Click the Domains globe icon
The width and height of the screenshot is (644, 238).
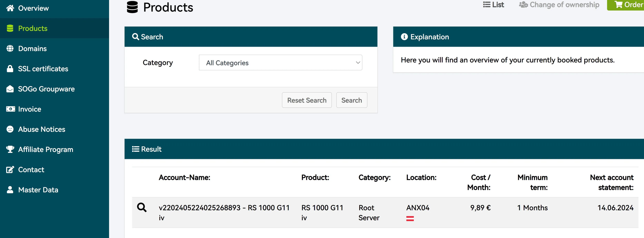click(x=10, y=48)
